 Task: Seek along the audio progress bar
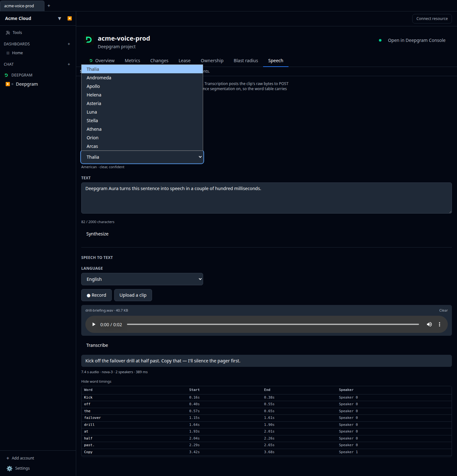(273, 324)
